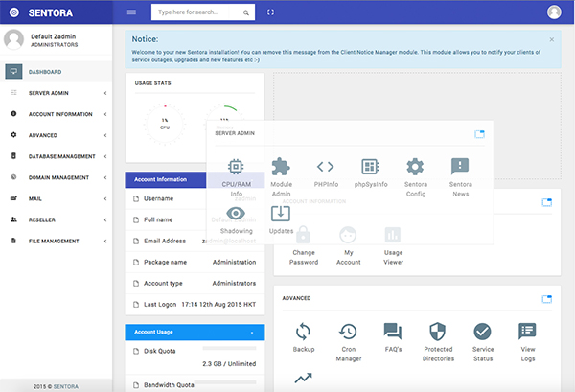Open the Usage Viewer chart icon
Image resolution: width=575 pixels, height=392 pixels.
[x=393, y=235]
